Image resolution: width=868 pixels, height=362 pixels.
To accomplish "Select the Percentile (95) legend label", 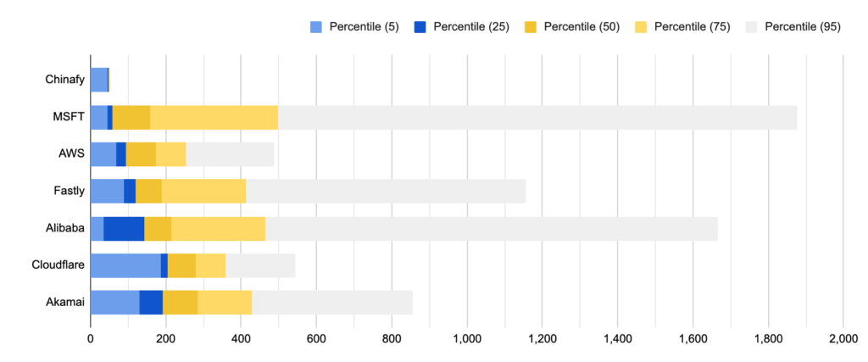I will click(803, 26).
